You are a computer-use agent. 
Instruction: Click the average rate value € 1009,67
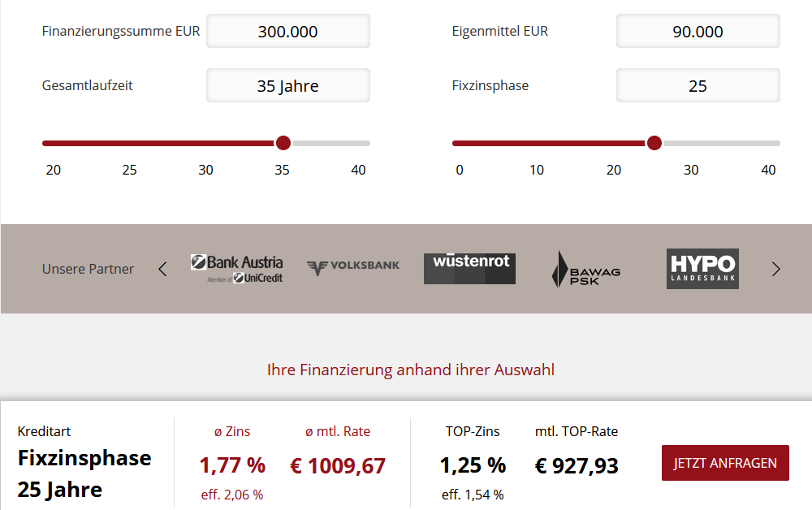click(x=338, y=466)
